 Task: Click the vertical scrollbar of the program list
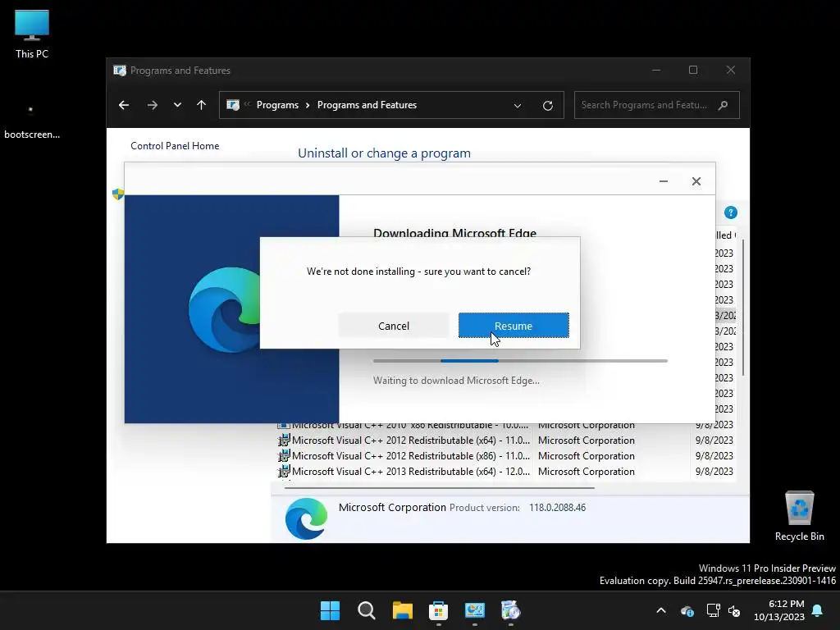(x=743, y=309)
